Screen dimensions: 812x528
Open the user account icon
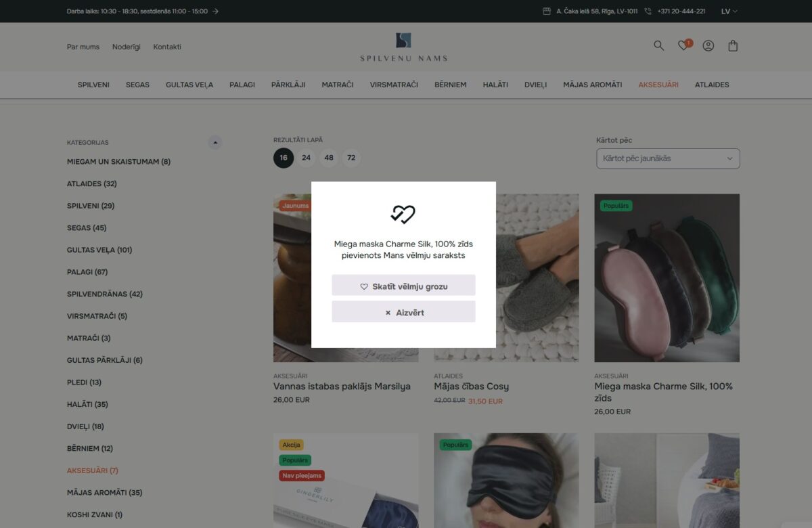coord(708,46)
